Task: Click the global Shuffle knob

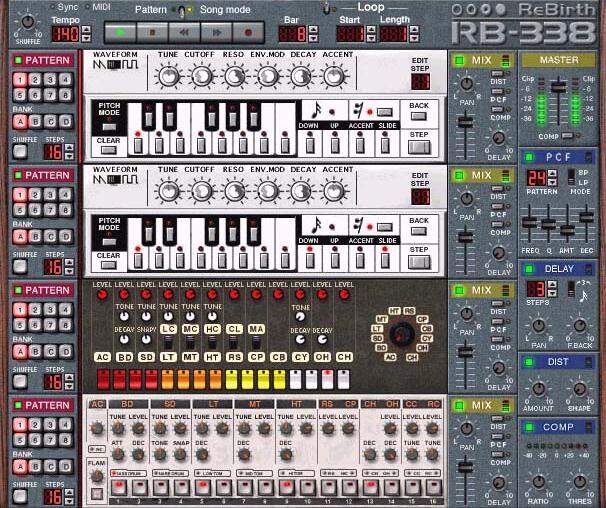Action: pos(27,22)
